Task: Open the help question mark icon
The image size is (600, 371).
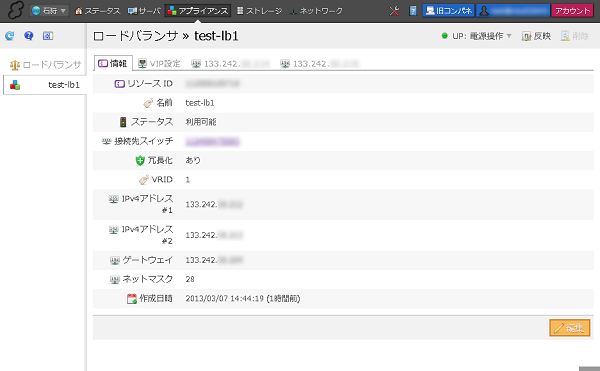Action: click(29, 36)
